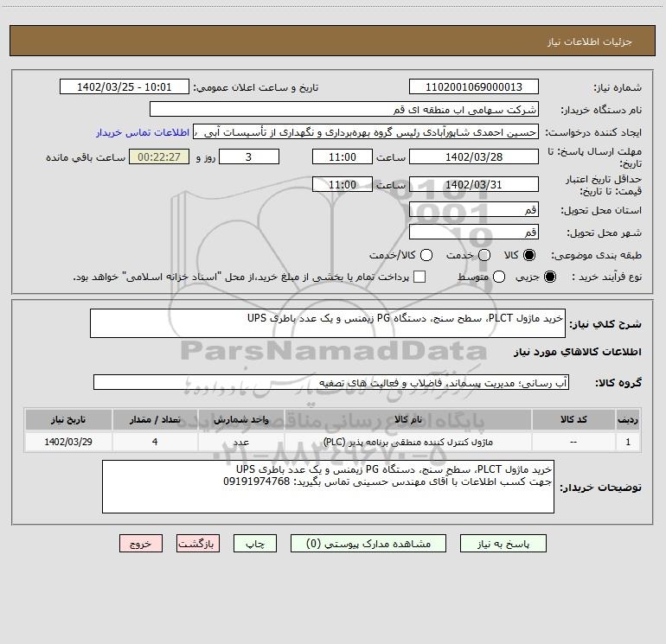Click the تعداد / مقدار column header
Viewport: 666px width, 644px height.
pos(155,419)
